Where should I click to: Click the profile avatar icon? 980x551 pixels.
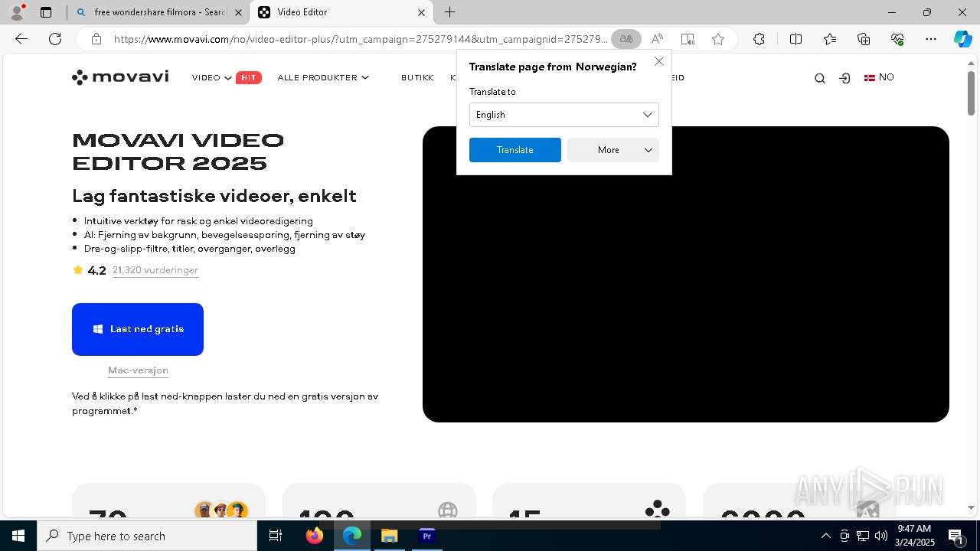click(x=17, y=12)
